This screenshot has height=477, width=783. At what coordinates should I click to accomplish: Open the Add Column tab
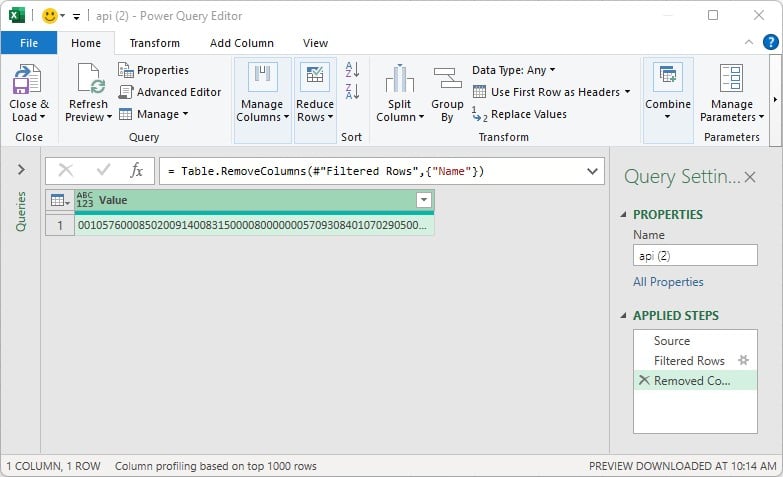pos(241,43)
